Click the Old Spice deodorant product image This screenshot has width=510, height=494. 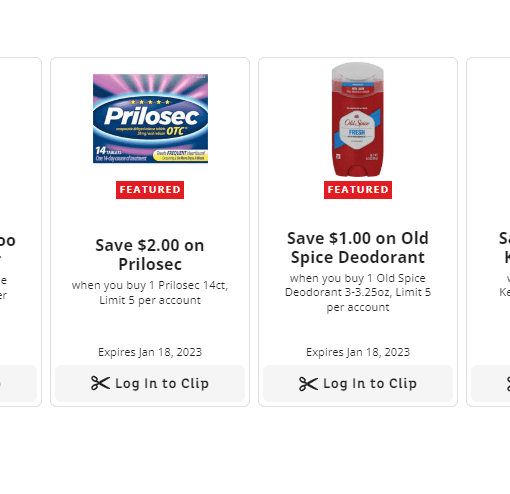point(358,119)
